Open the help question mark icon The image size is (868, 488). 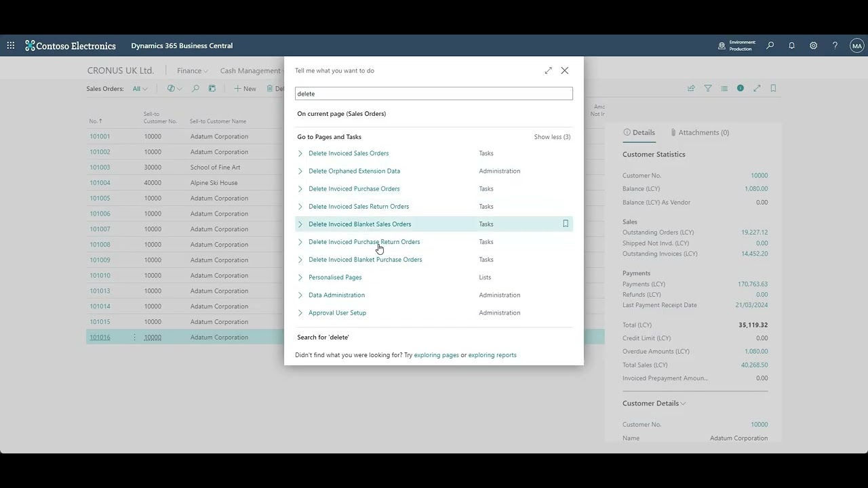(835, 45)
